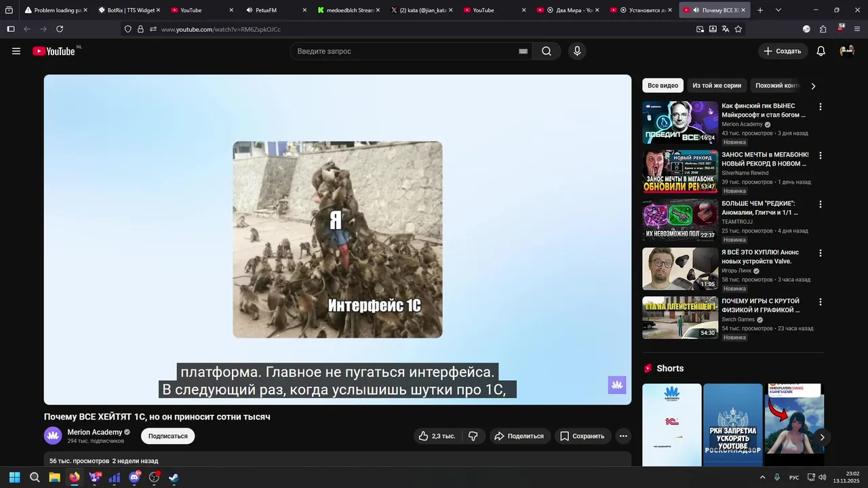Screen dimensions: 868x488
Task: Open YouTube notifications bell
Action: click(821, 51)
